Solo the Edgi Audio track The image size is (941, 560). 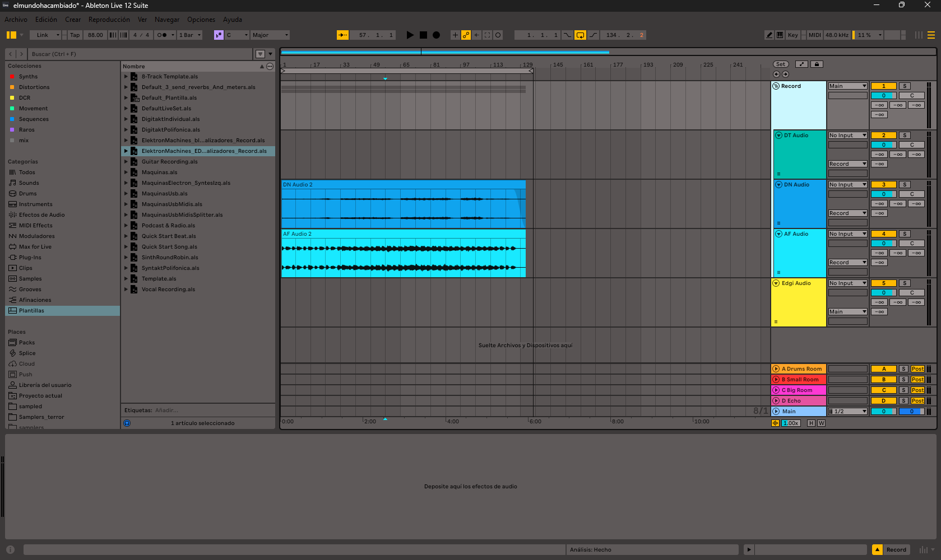[x=905, y=283]
